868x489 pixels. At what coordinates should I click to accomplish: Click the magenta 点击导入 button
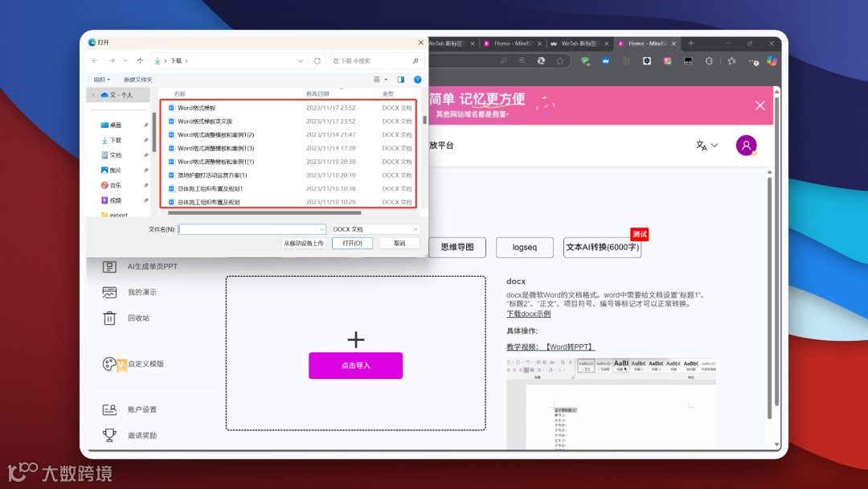[355, 365]
